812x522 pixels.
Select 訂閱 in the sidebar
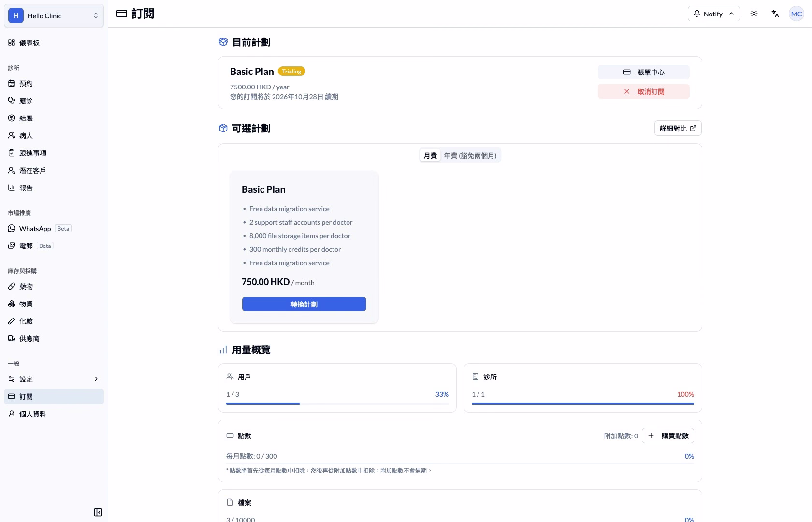coord(54,396)
